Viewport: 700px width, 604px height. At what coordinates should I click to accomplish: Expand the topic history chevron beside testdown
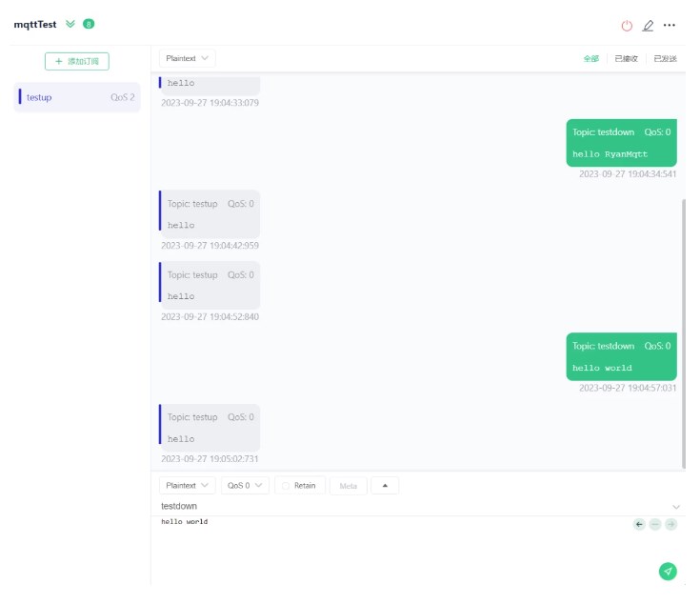tap(676, 507)
